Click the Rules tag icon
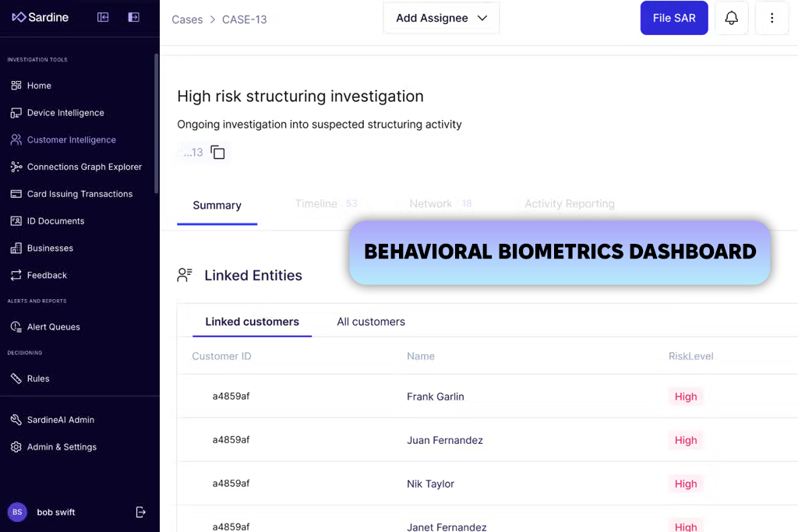The image size is (798, 532). click(x=16, y=379)
